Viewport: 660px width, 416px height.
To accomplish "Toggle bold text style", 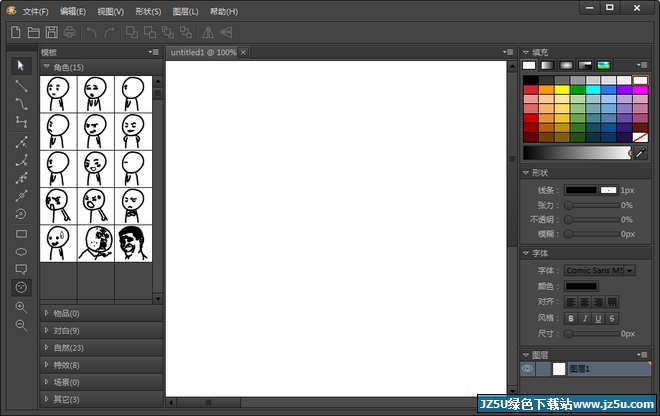I will (571, 318).
